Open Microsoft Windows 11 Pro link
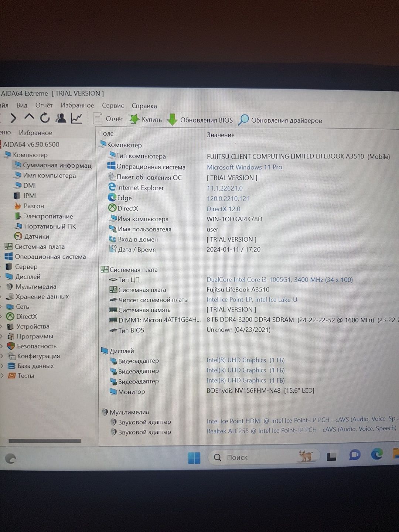Image resolution: width=399 pixels, height=532 pixels. 244,167
